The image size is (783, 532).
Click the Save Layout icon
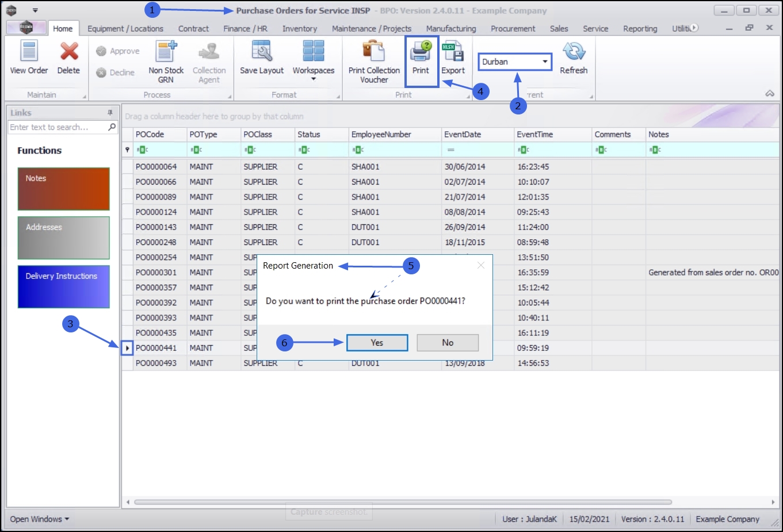[x=262, y=58]
